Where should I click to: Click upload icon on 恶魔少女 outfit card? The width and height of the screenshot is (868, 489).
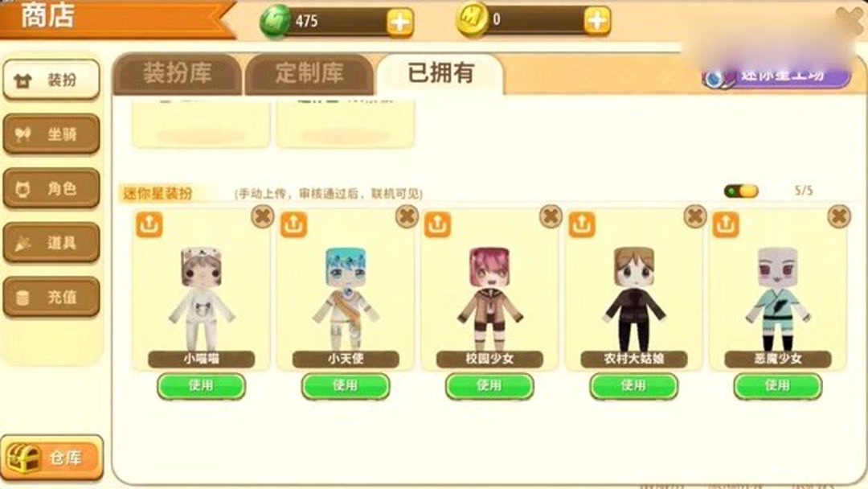(x=726, y=225)
